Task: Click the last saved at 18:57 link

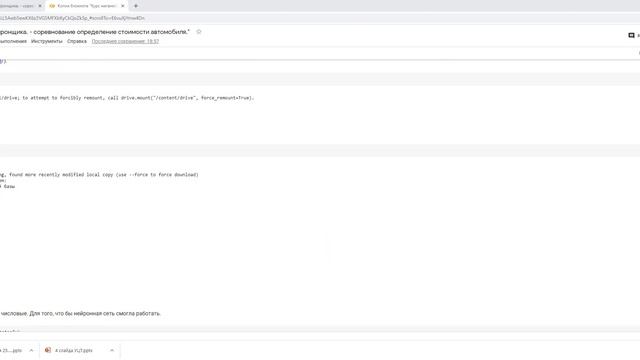Action: tap(125, 41)
